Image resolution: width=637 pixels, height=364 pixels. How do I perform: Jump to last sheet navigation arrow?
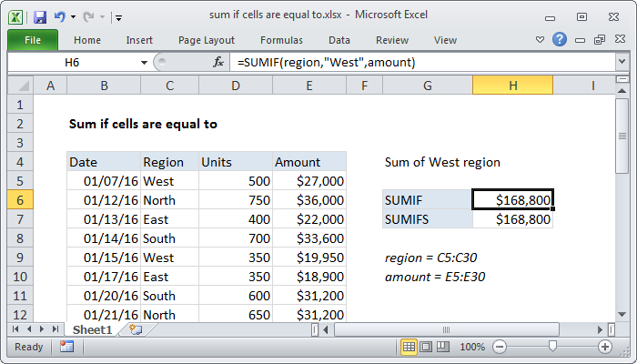[x=56, y=329]
